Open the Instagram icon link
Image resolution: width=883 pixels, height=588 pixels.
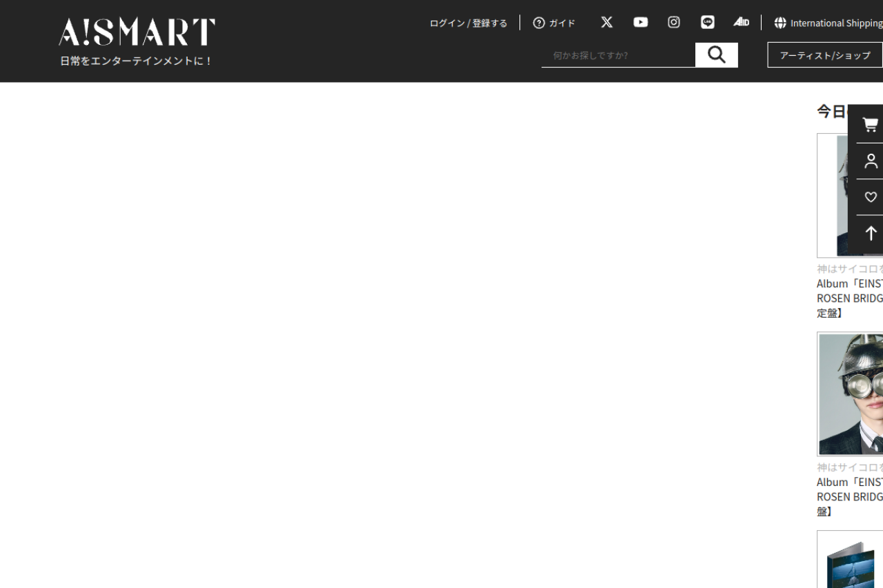(x=674, y=22)
